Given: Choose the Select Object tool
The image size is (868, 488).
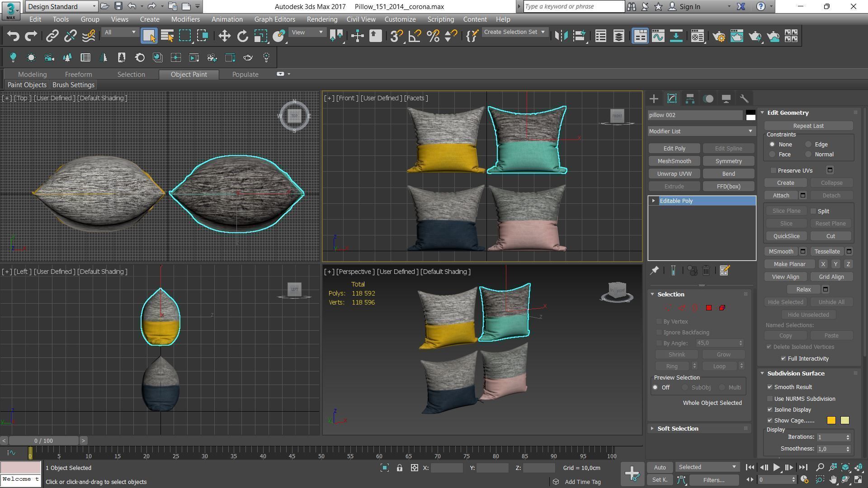Looking at the screenshot, I should click(x=149, y=36).
